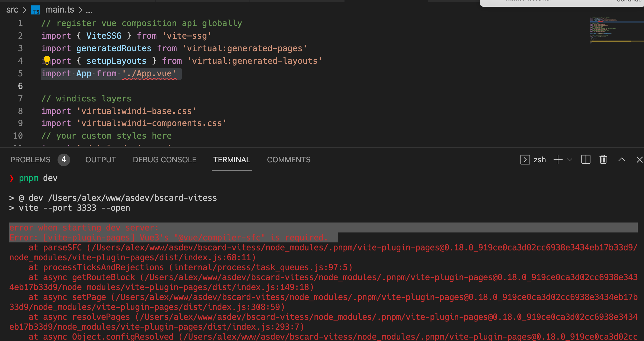
Task: Open the OUTPUT tab
Action: coord(101,160)
